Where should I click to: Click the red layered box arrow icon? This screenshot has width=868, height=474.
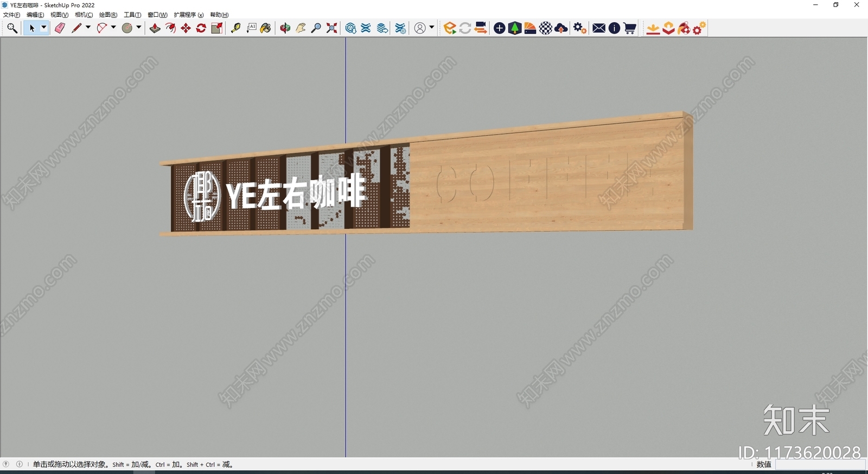669,28
